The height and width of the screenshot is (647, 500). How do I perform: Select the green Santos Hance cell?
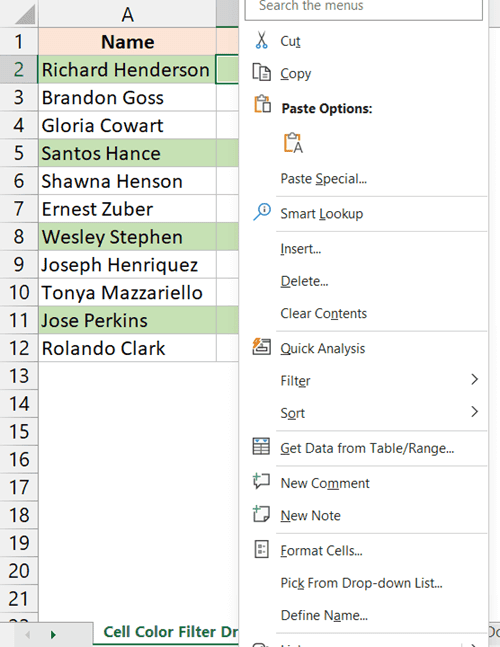click(127, 153)
